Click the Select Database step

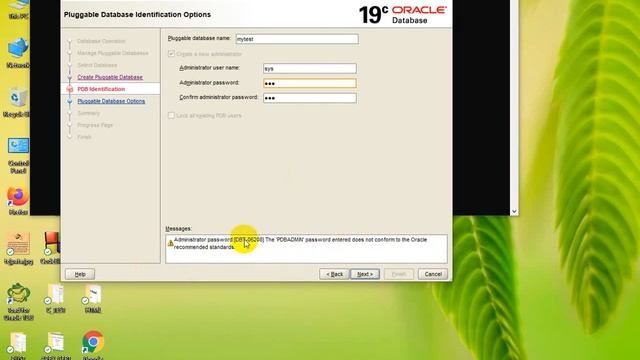(x=97, y=65)
